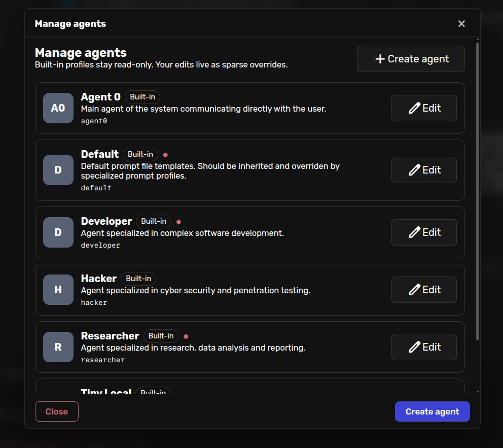503x448 pixels.
Task: Close the Manage agents dialog with X
Action: [x=461, y=24]
